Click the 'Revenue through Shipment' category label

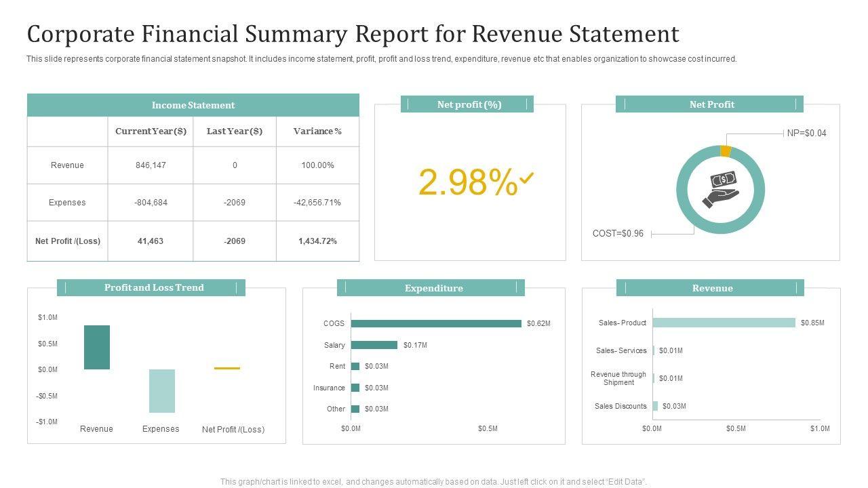coord(618,379)
